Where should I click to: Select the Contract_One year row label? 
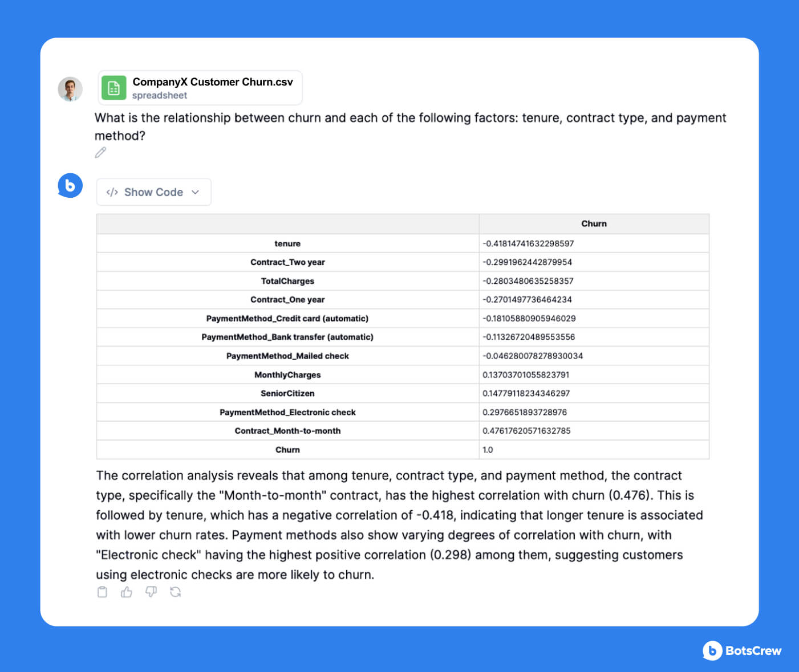click(287, 299)
